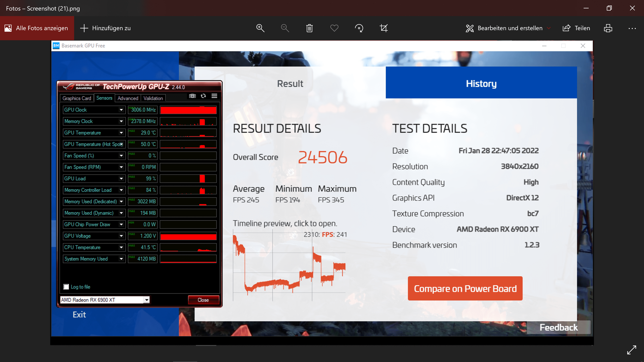
Task: Click Hinzufügen zu button
Action: point(105,28)
